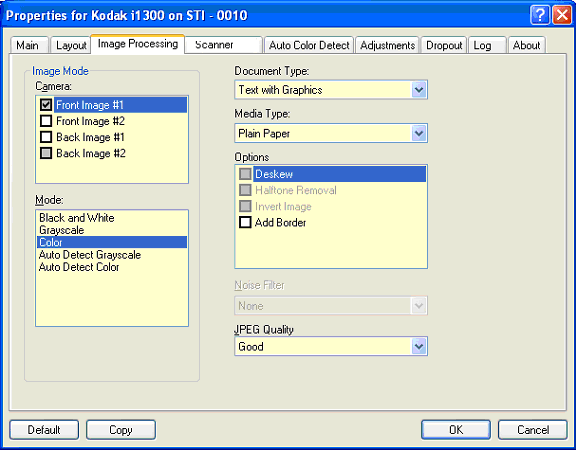Click the Cancel button
The height and width of the screenshot is (450, 576).
pyautogui.click(x=533, y=430)
